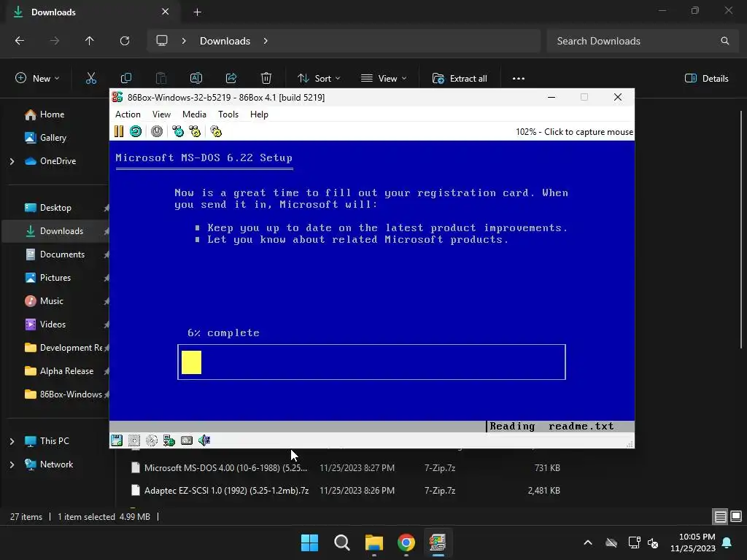This screenshot has width=747, height=560.
Task: Click the second floppy drive status icon
Action: 134,440
